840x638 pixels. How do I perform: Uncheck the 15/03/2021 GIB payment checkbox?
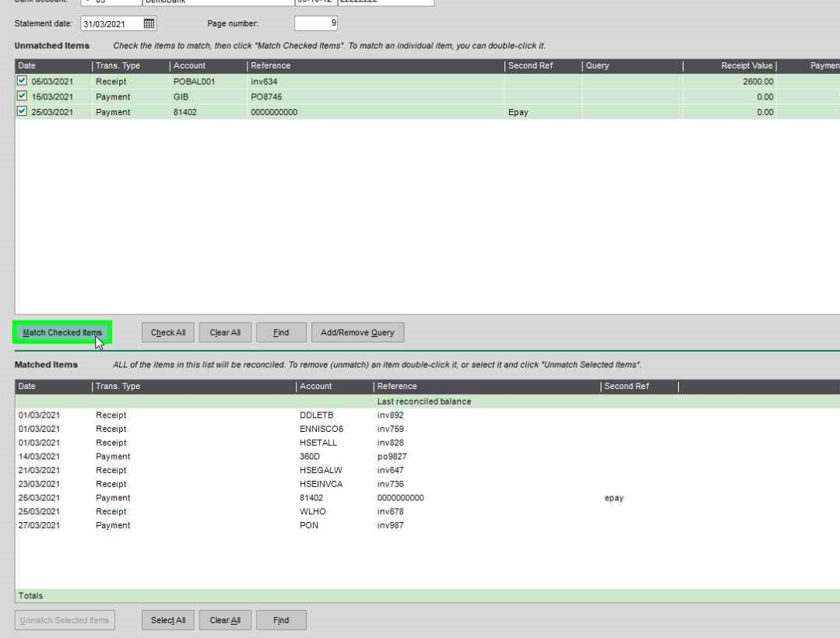(22, 96)
